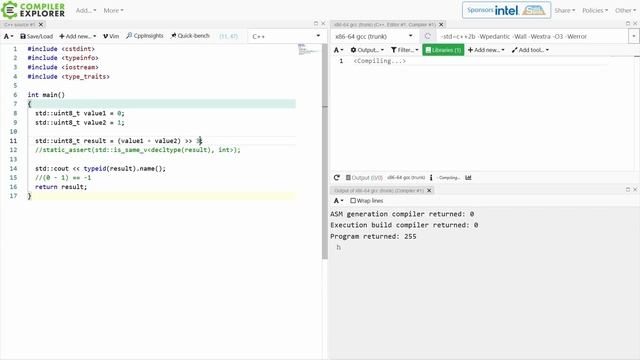This screenshot has height=360, width=640.
Task: Click the Intel sponsor banner
Action: [x=506, y=10]
